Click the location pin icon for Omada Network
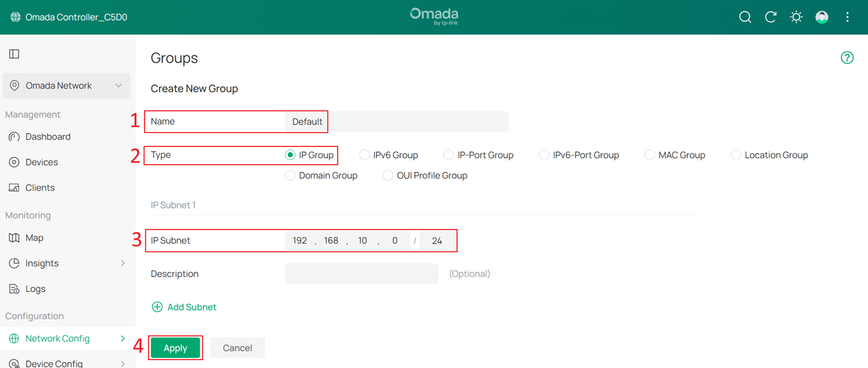This screenshot has height=368, width=868. coord(15,85)
